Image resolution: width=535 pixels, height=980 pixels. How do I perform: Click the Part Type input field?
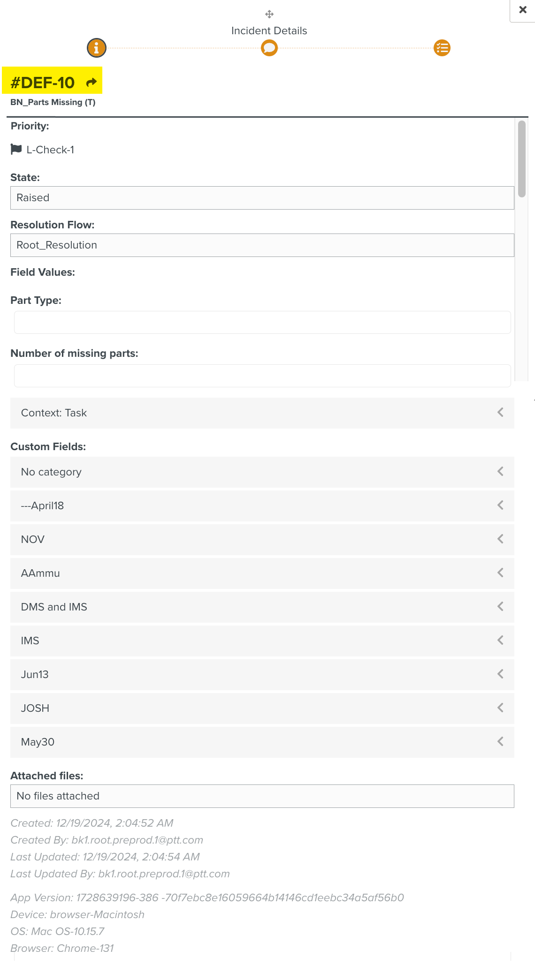pyautogui.click(x=262, y=323)
